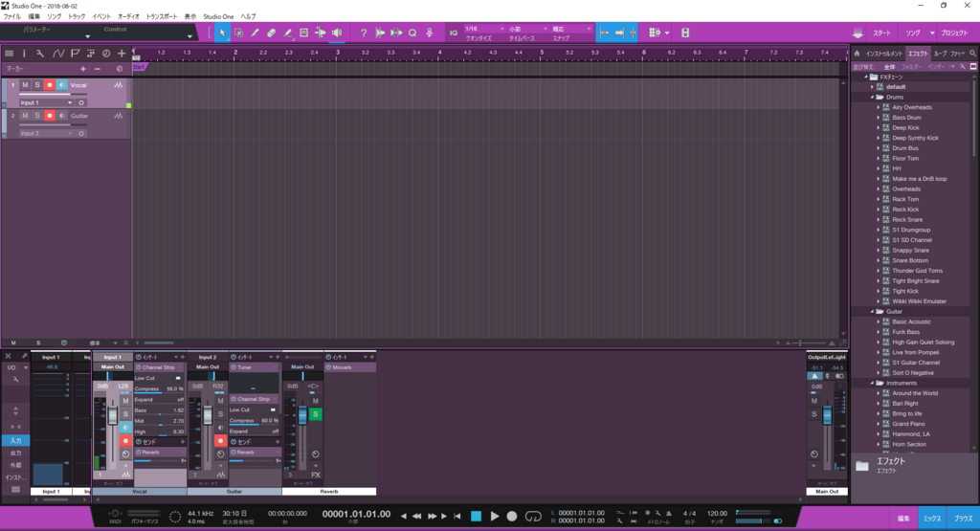
Task: Collapse the Instruments folder
Action: point(873,383)
